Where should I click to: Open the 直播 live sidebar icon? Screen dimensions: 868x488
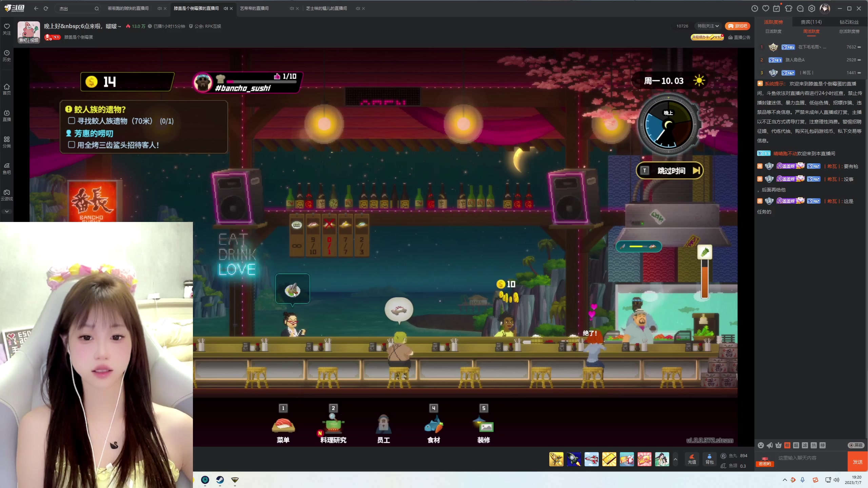click(x=7, y=116)
